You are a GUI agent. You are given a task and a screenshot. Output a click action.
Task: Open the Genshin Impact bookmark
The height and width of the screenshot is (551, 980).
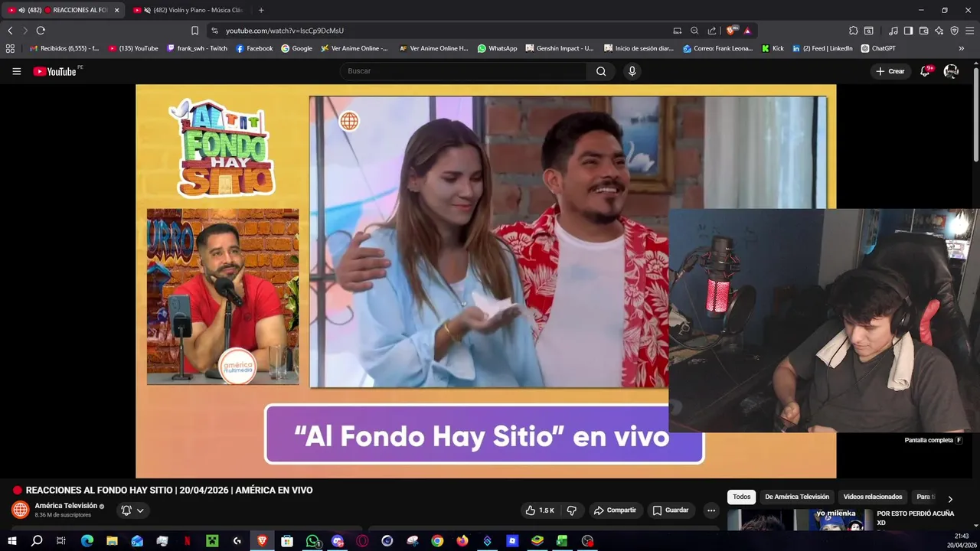(560, 48)
